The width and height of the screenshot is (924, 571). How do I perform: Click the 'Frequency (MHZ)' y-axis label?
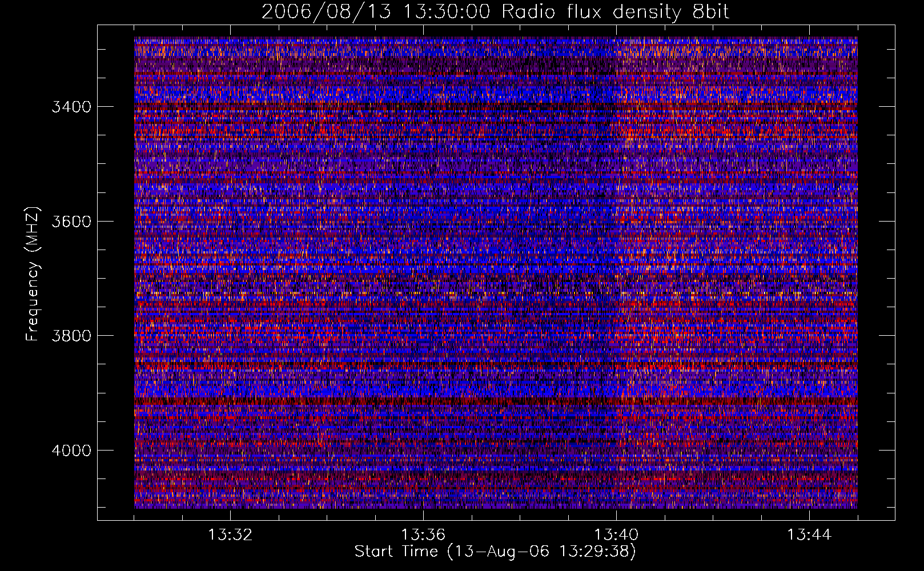tap(34, 274)
